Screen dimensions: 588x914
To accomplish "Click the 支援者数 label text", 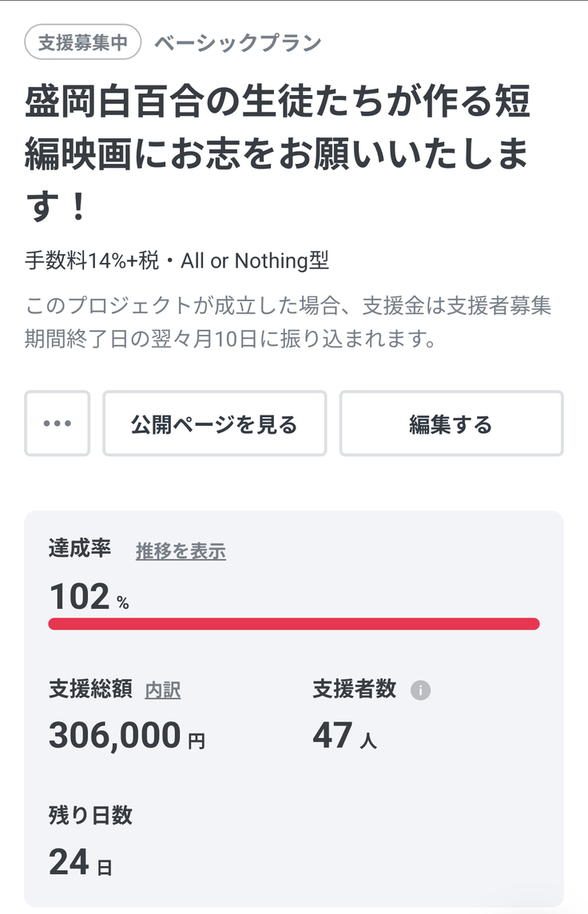I will tap(354, 689).
